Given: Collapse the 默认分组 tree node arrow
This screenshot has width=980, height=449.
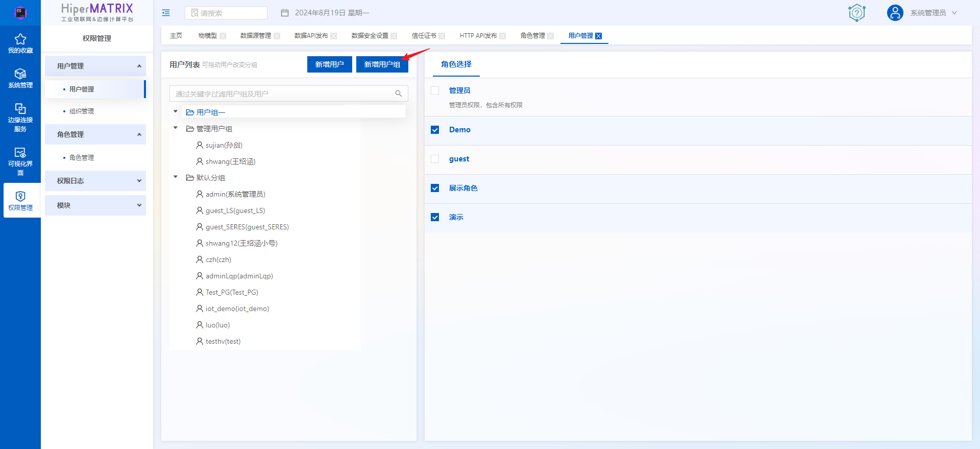Looking at the screenshot, I should (x=176, y=177).
